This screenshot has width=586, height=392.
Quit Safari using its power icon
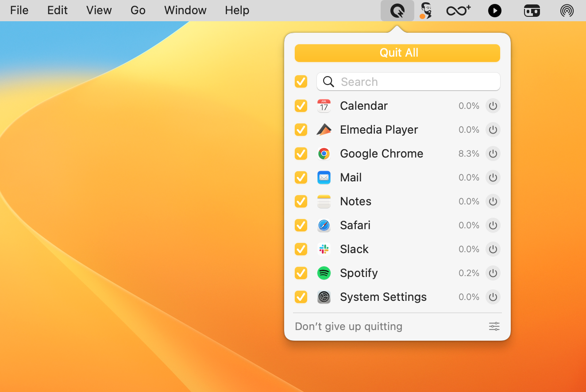click(x=493, y=225)
